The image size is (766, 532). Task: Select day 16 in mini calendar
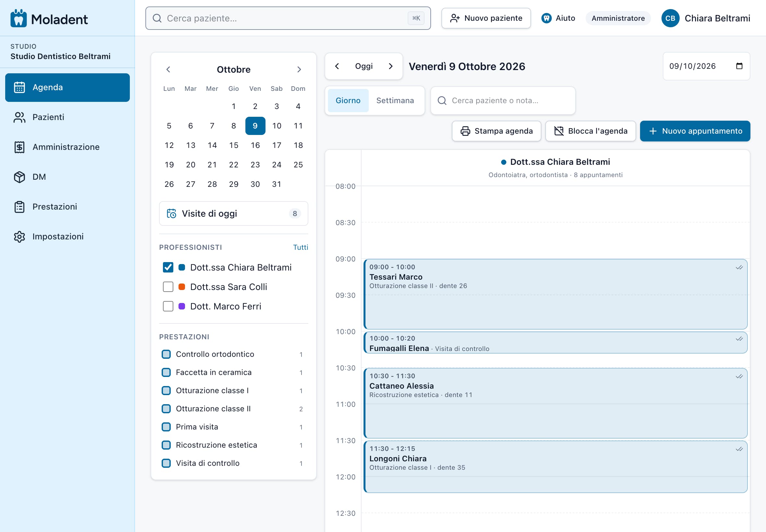tap(255, 145)
